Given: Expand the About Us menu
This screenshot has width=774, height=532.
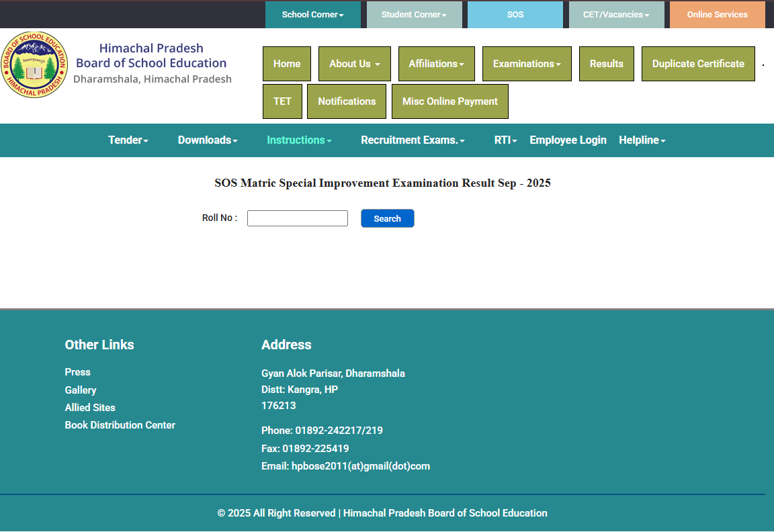Looking at the screenshot, I should pyautogui.click(x=354, y=64).
